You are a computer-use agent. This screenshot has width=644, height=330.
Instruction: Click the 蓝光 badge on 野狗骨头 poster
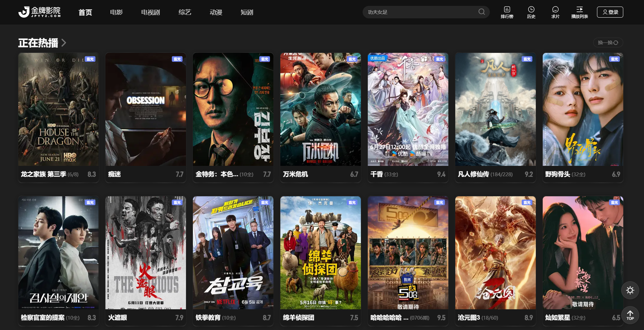615,59
